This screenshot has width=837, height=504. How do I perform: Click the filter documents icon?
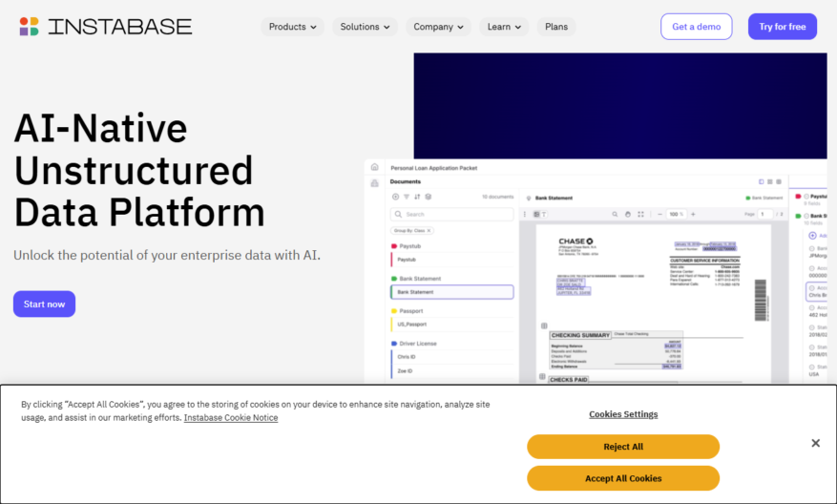407,197
